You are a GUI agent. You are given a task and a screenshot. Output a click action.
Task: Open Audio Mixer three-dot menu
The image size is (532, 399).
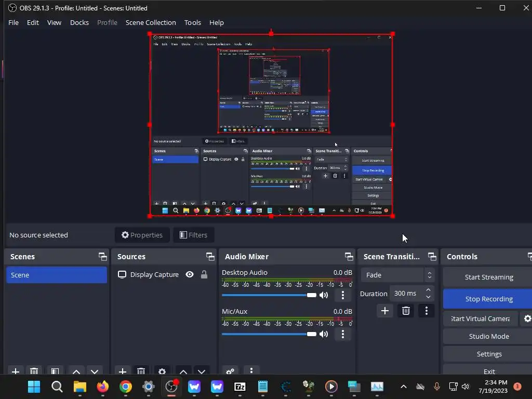251,370
